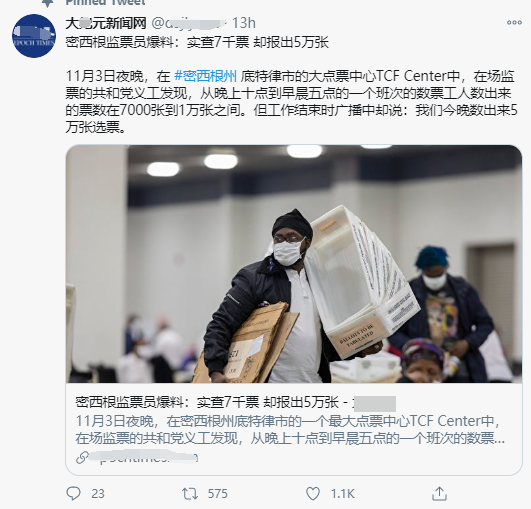Click the account display name 大纪元新闻网
This screenshot has height=509, width=531.
(106, 23)
